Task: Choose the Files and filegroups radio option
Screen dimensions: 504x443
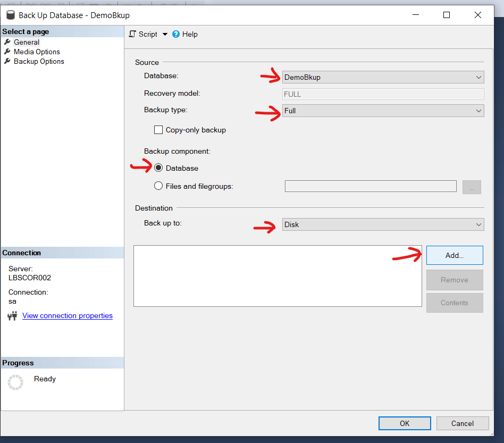Action: tap(158, 186)
